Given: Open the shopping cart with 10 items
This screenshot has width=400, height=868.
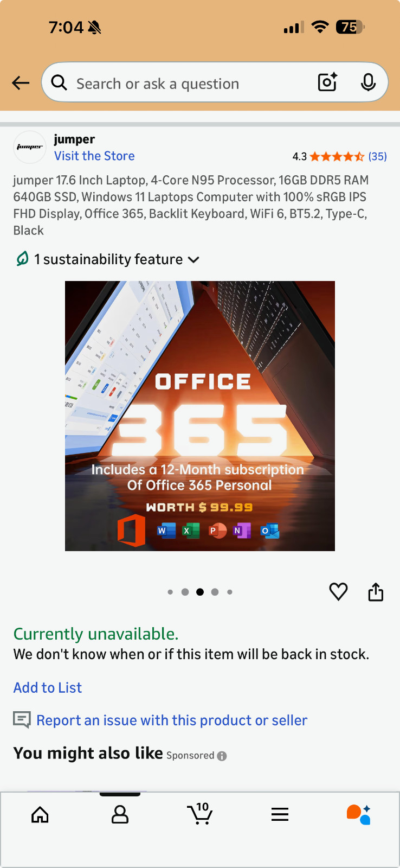Looking at the screenshot, I should [x=200, y=813].
